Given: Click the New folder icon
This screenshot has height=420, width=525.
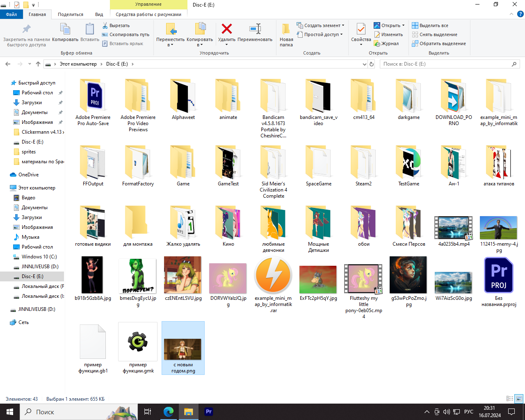Looking at the screenshot, I should coord(286,30).
